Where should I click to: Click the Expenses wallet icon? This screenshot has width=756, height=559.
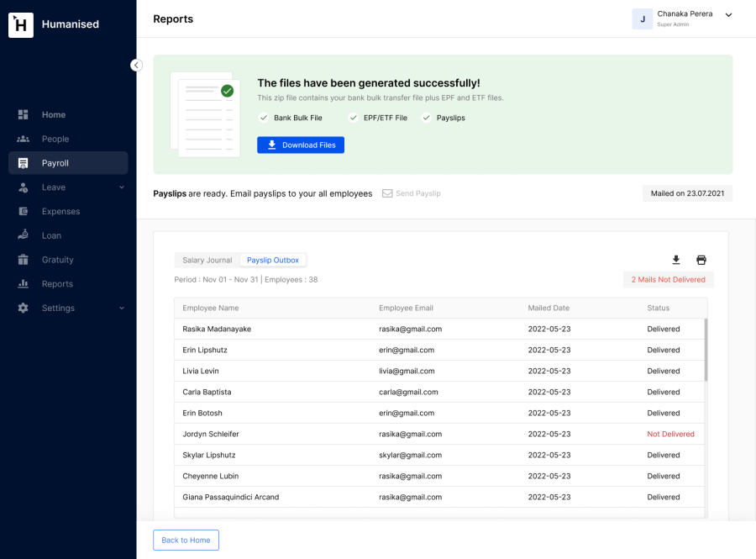point(24,211)
